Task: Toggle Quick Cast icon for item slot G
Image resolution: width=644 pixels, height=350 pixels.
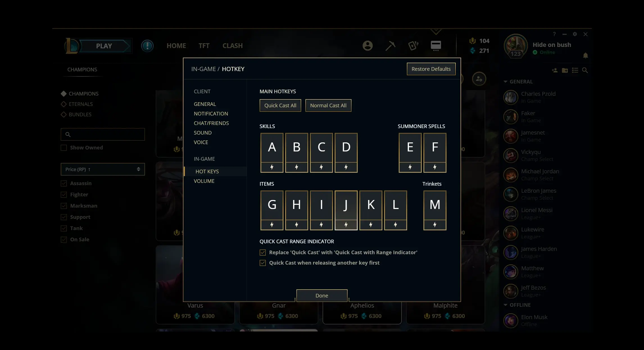Action: (272, 224)
